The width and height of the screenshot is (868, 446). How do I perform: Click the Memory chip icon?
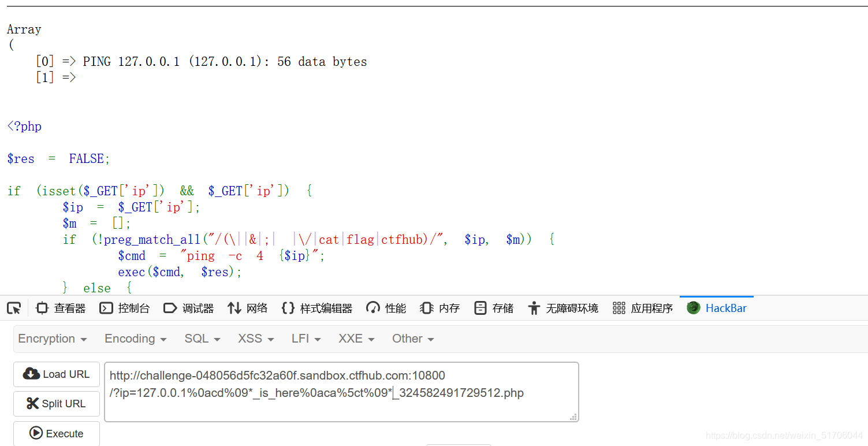tap(427, 309)
